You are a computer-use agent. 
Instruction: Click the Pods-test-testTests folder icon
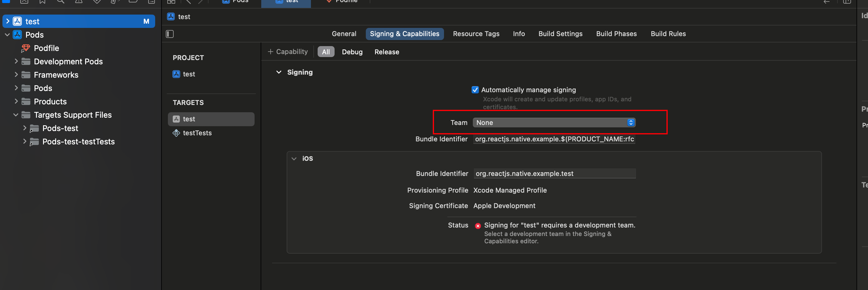click(x=34, y=142)
